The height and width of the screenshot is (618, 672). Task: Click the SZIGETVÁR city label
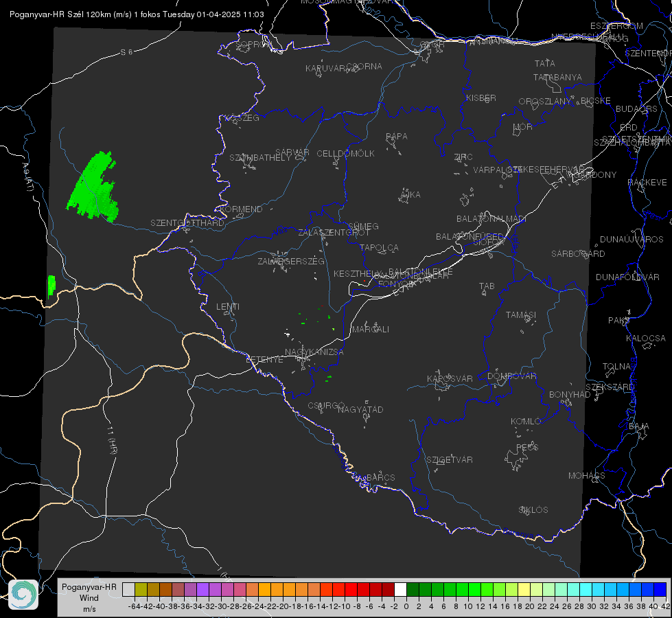pyautogui.click(x=450, y=460)
